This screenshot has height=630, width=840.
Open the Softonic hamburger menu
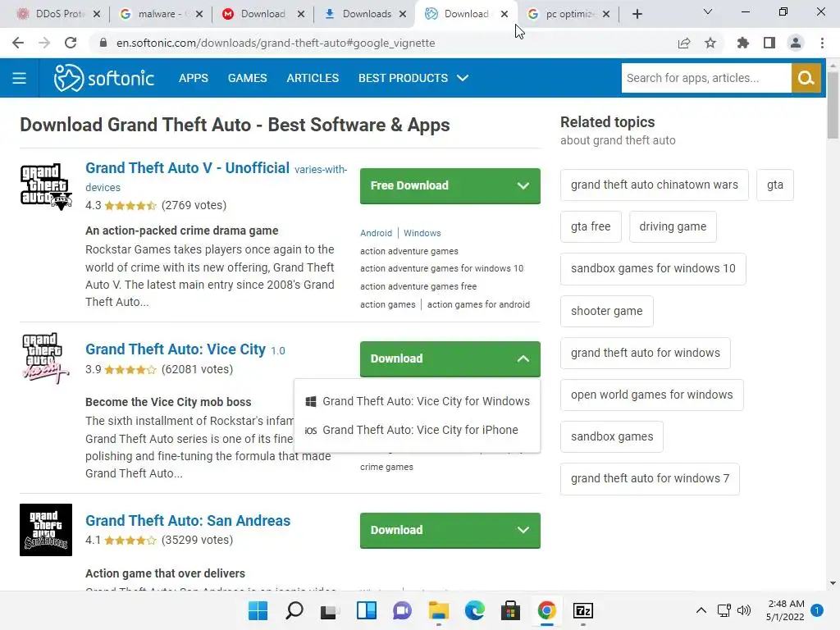(x=20, y=78)
